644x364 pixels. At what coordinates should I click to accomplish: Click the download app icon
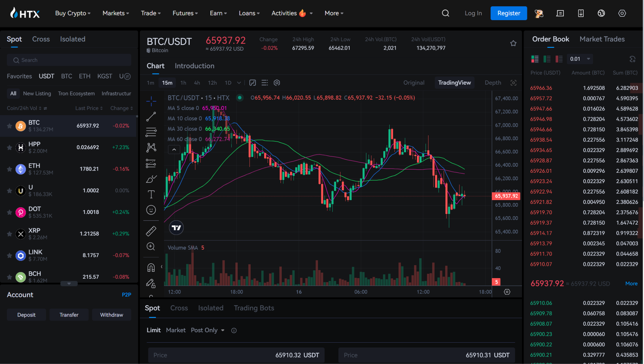(x=581, y=13)
